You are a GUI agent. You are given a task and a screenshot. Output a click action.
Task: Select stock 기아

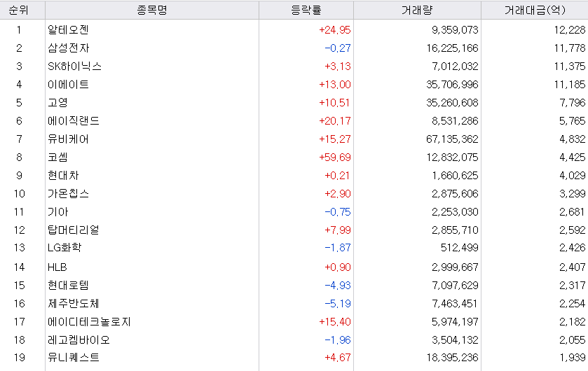[57, 212]
